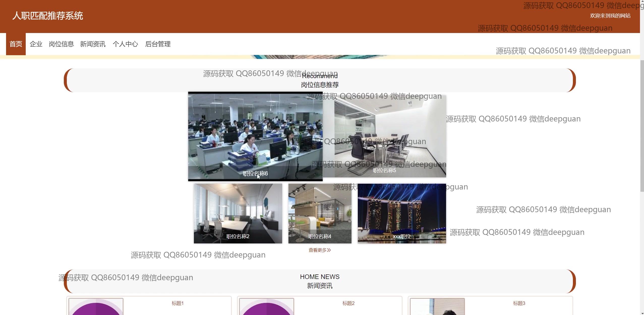The height and width of the screenshot is (315, 644).
Task: Go to the 企业 menu item
Action: pyautogui.click(x=36, y=44)
